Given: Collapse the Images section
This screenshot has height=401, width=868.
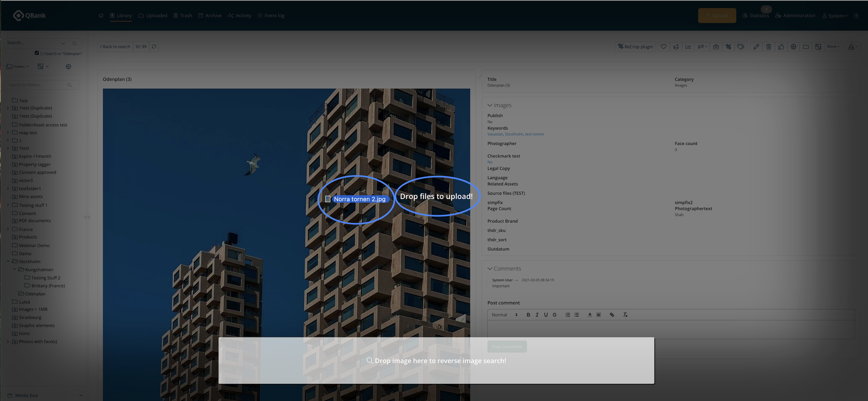Looking at the screenshot, I should click(x=490, y=105).
